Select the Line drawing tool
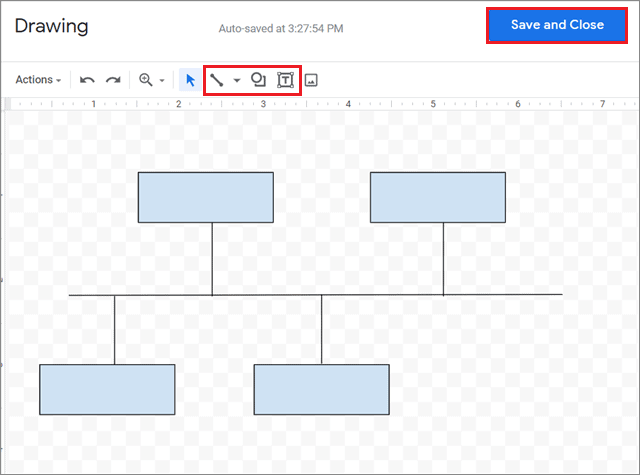The width and height of the screenshot is (640, 475). point(216,80)
